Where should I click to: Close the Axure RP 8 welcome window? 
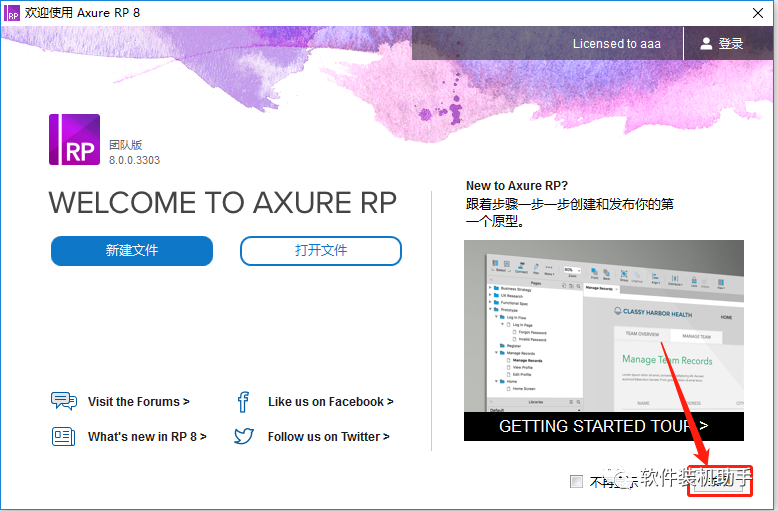coord(758,13)
